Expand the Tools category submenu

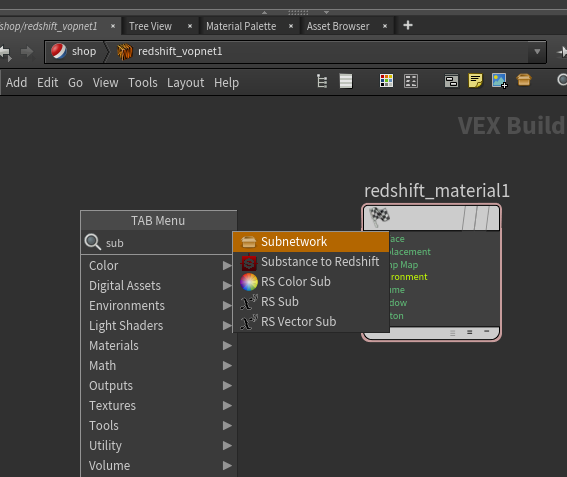159,426
